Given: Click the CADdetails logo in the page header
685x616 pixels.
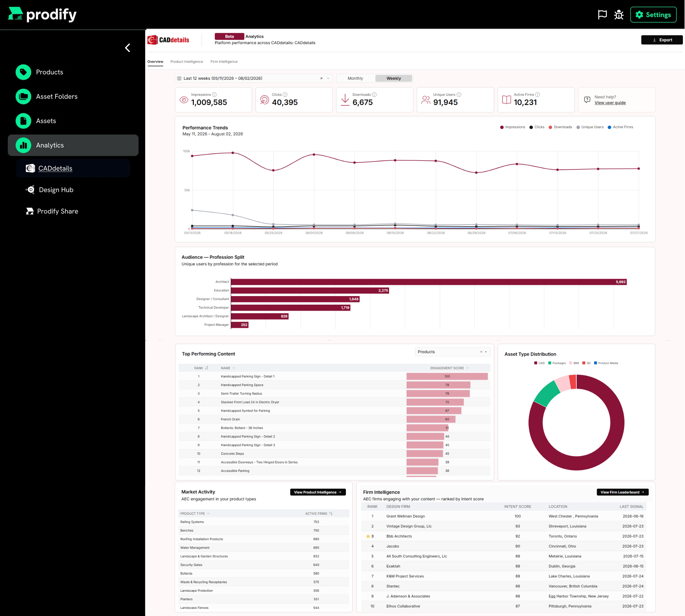Looking at the screenshot, I should [168, 40].
